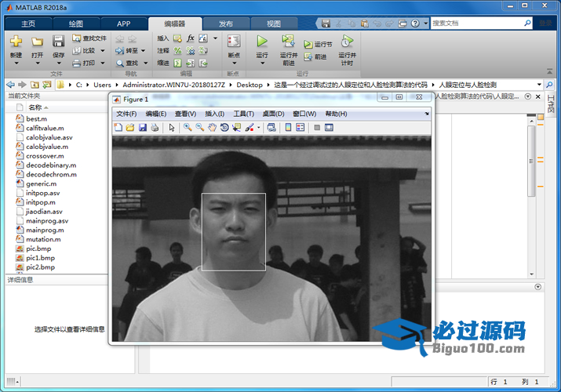
Task: Select the Pan hand tool in Figure toolbar
Action: click(x=212, y=128)
